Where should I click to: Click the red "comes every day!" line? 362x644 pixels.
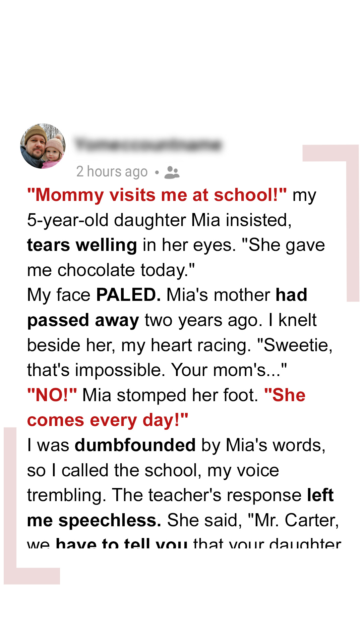108,420
